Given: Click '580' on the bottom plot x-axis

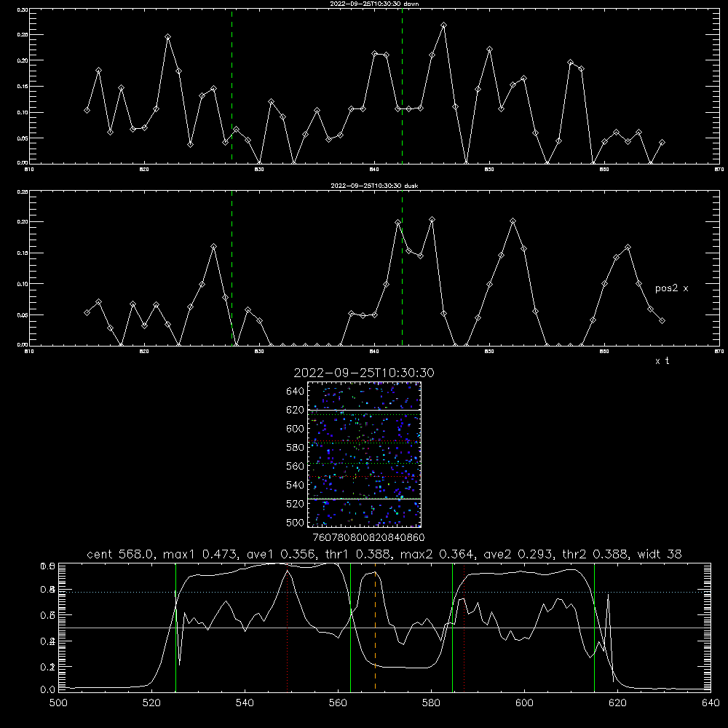Looking at the screenshot, I should click(431, 703).
